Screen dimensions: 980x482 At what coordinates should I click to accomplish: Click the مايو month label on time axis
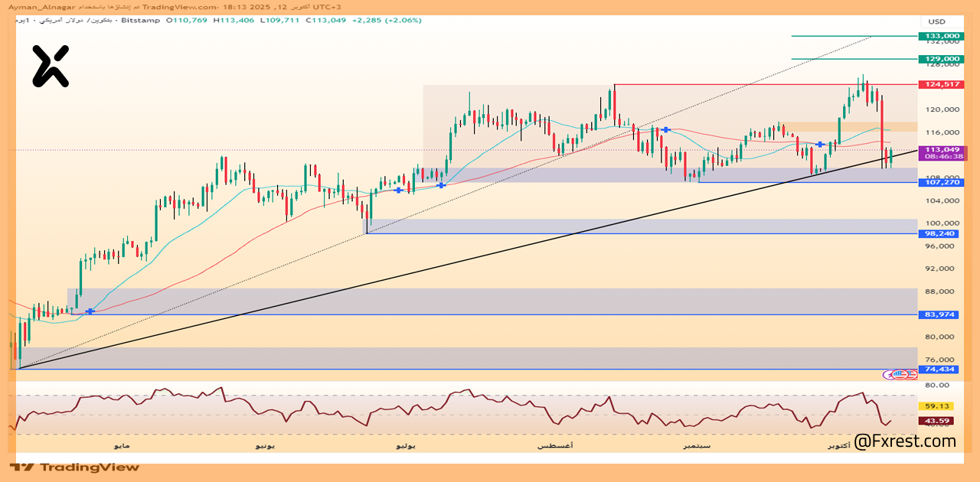point(122,445)
